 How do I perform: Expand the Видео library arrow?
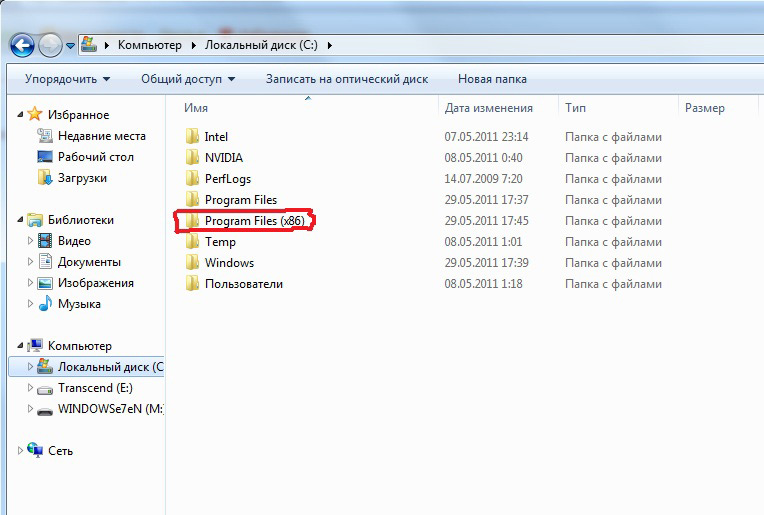tap(30, 241)
